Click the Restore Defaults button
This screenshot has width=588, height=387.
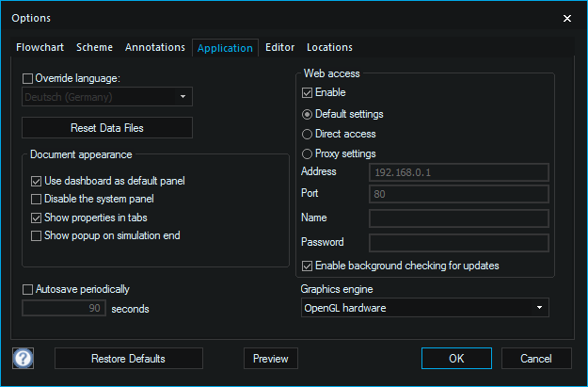pos(129,359)
